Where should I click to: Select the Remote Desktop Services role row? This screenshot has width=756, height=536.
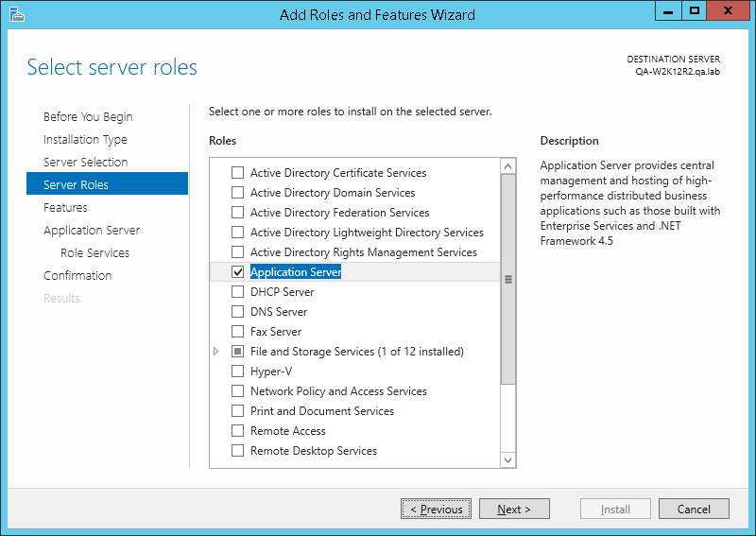[x=313, y=451]
